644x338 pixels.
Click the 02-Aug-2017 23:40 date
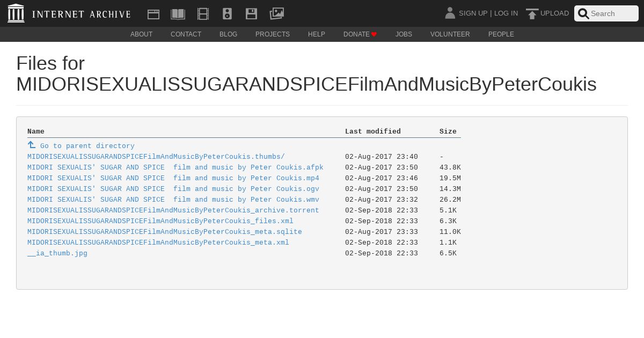382,157
